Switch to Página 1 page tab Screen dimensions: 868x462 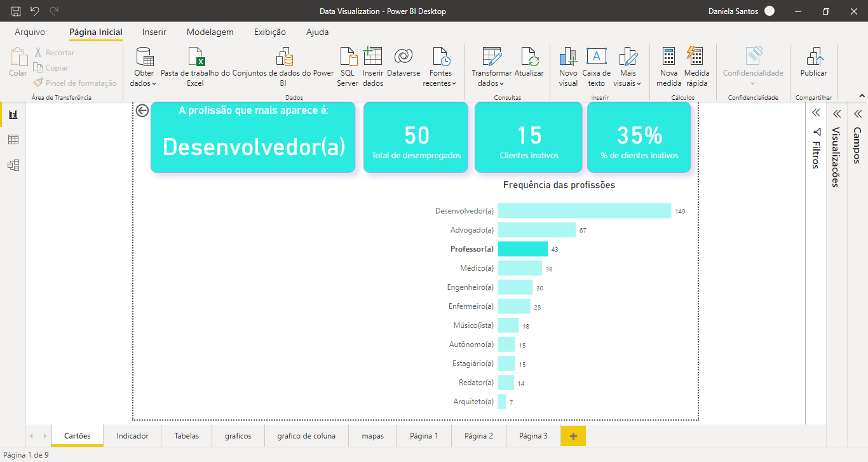[424, 436]
